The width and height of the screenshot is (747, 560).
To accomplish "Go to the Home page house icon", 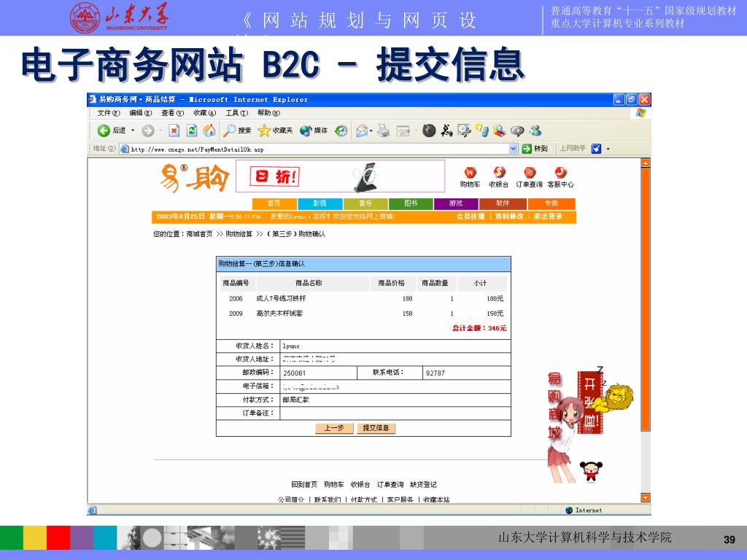I will pyautogui.click(x=209, y=131).
